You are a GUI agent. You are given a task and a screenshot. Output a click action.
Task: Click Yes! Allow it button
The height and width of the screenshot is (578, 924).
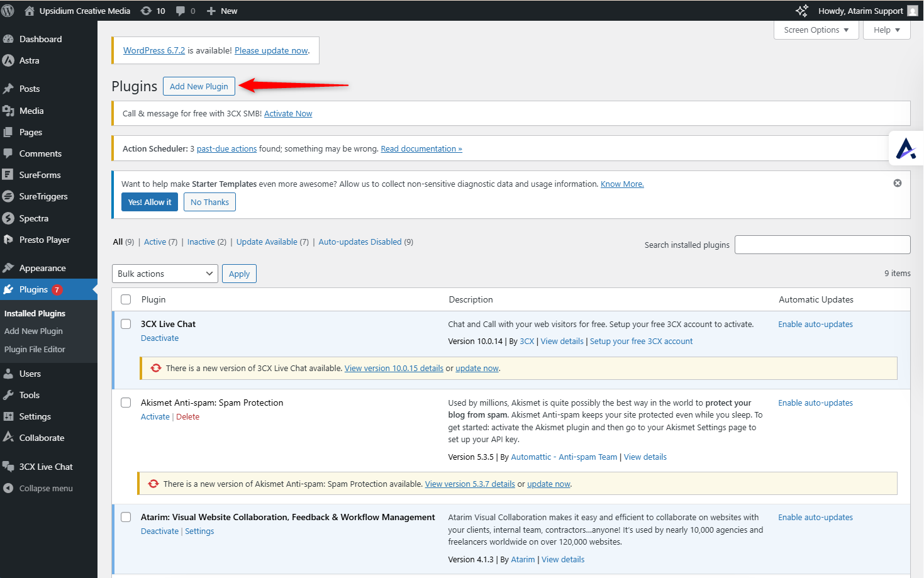click(x=150, y=202)
